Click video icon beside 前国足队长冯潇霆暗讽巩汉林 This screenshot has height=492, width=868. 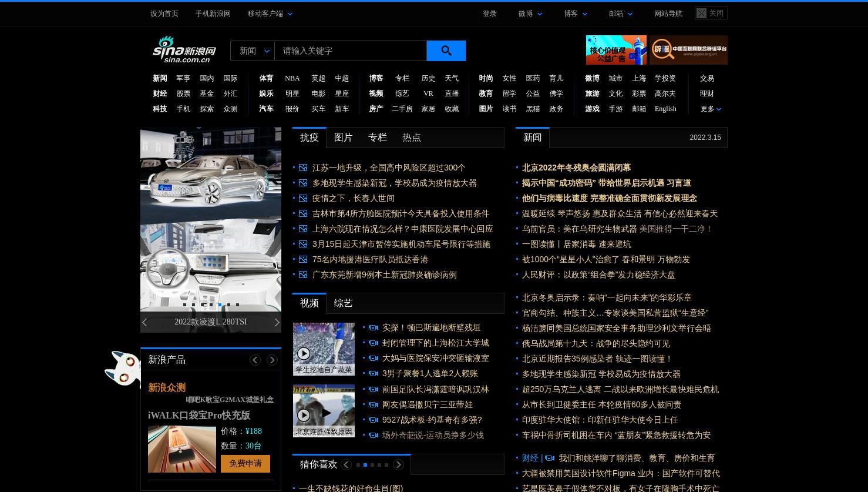coord(373,390)
